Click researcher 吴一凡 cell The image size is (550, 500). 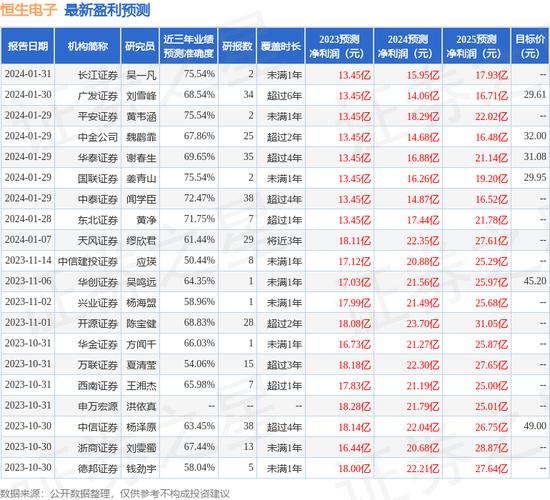coord(141,75)
